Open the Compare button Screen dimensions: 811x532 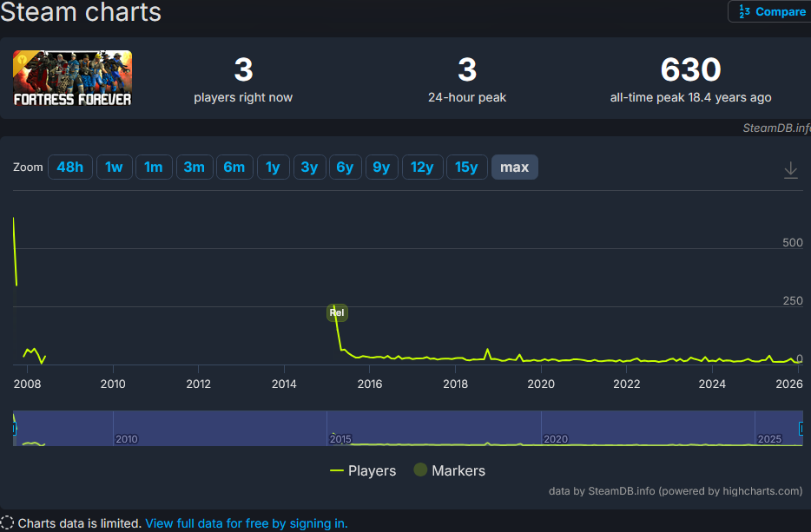769,11
